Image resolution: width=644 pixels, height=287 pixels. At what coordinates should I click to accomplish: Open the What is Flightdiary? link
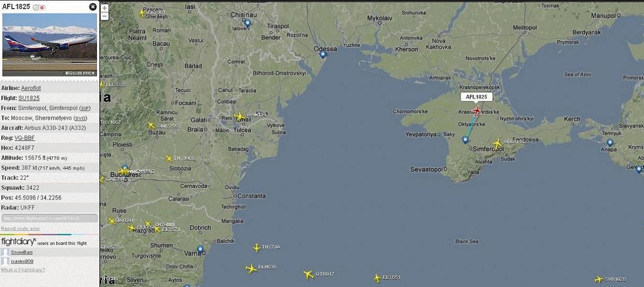[x=23, y=270]
